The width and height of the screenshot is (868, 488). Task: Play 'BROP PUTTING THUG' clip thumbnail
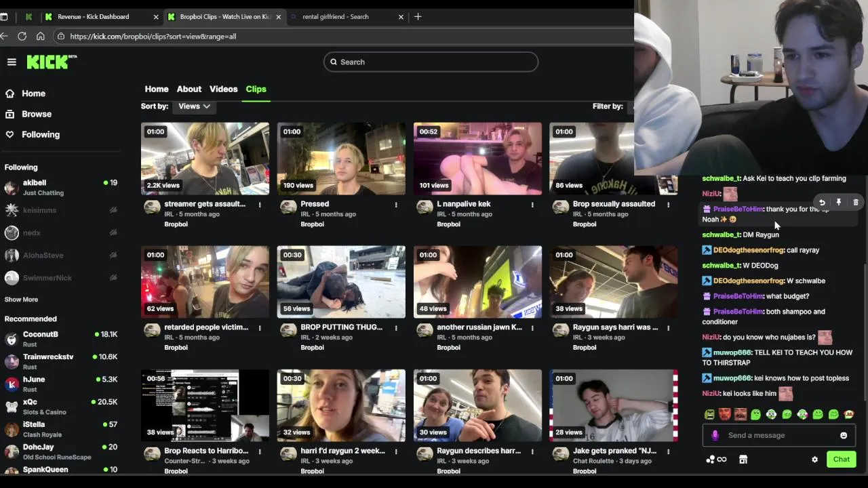[x=341, y=282]
